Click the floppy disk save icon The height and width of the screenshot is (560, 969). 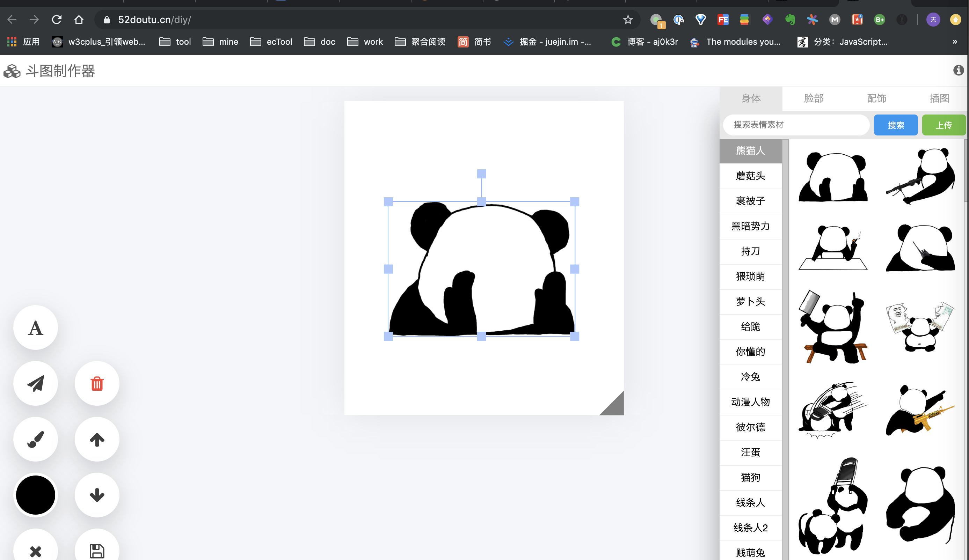coord(97,550)
